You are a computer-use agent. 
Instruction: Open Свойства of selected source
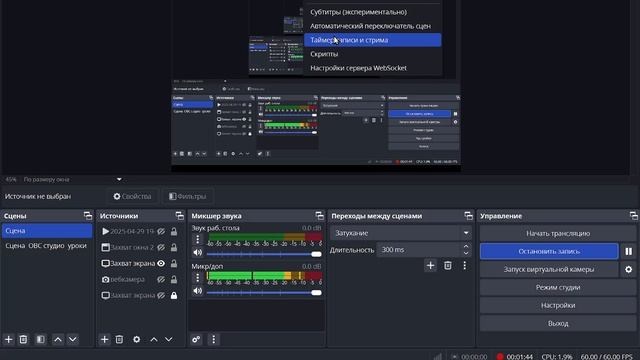(132, 196)
